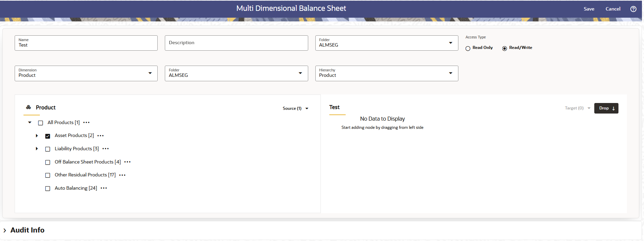Viewport: 644px width, 241px height.
Task: Select the All Products [1] label
Action: click(64, 122)
